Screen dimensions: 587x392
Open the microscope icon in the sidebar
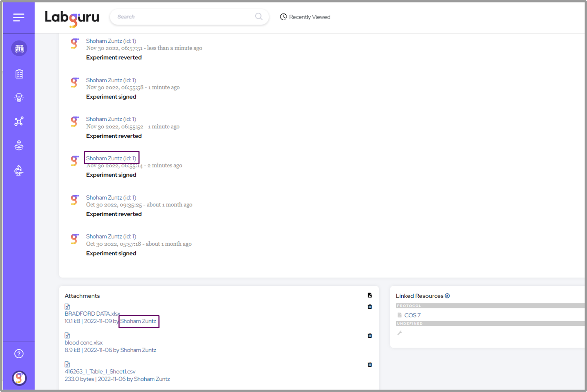coord(19,170)
